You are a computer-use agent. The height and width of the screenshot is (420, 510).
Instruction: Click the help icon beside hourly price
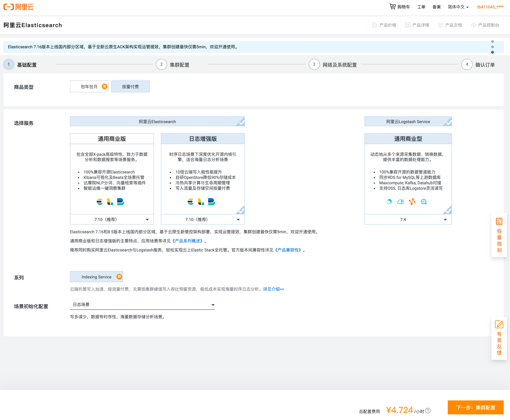[428, 411]
